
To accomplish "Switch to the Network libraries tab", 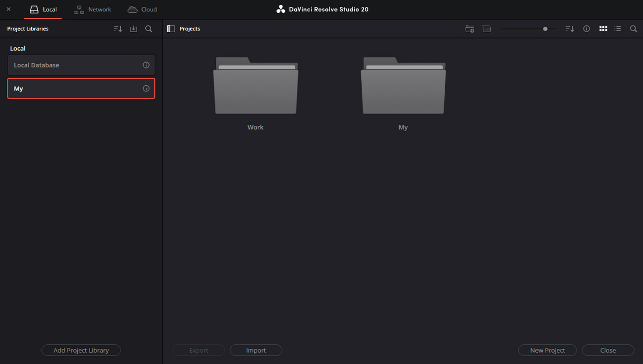I will [x=93, y=10].
